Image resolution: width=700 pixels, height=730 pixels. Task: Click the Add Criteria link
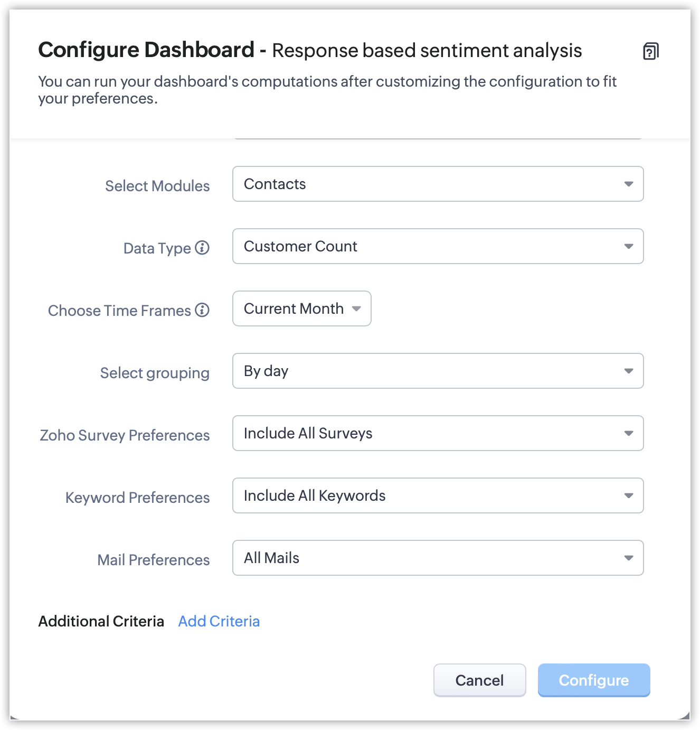click(x=219, y=621)
